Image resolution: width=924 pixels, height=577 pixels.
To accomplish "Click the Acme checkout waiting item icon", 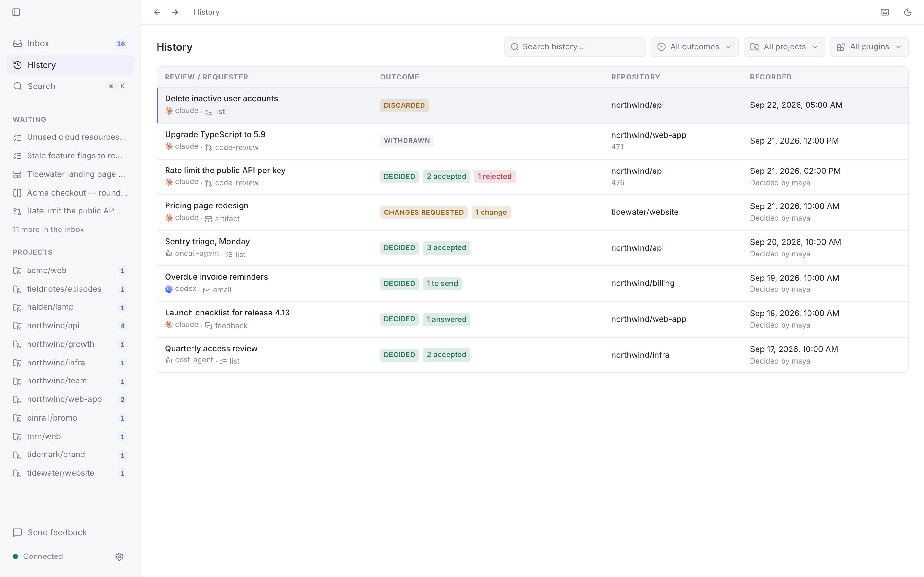I will 17,193.
